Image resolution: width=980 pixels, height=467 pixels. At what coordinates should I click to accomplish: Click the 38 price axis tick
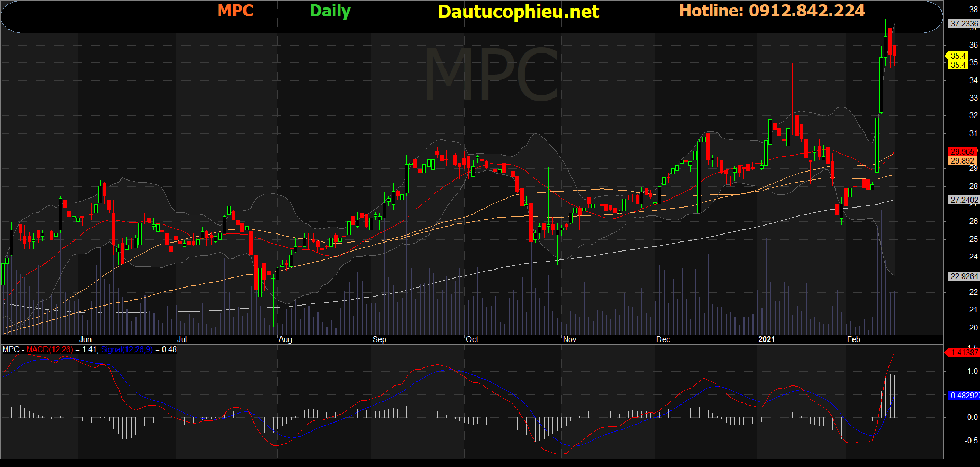[x=973, y=10]
